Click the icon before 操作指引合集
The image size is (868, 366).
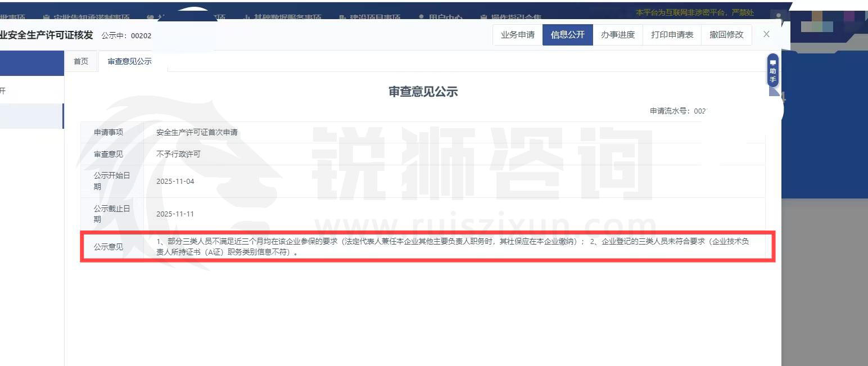pyautogui.click(x=482, y=18)
